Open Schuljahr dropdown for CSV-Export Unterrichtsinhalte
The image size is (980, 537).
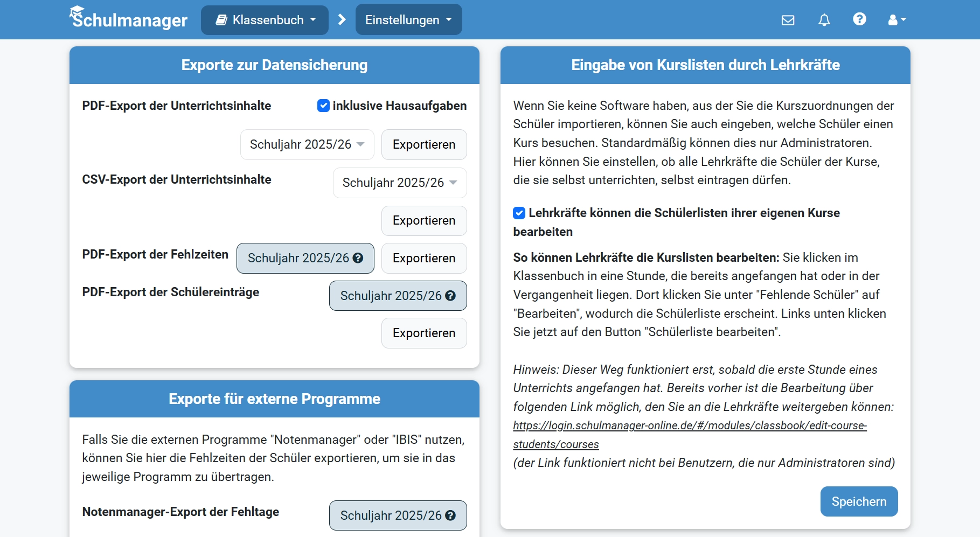click(x=400, y=183)
